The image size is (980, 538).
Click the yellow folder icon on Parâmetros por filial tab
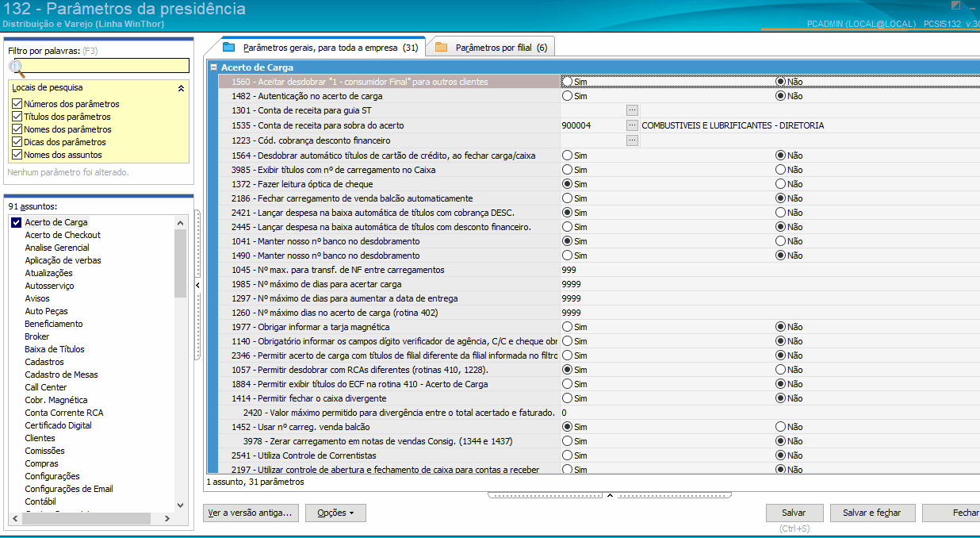pyautogui.click(x=441, y=48)
